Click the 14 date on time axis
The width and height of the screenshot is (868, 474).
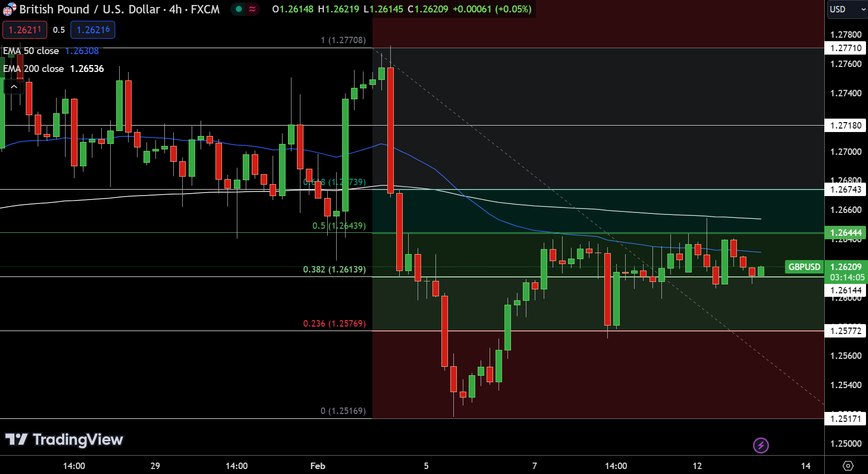805,466
